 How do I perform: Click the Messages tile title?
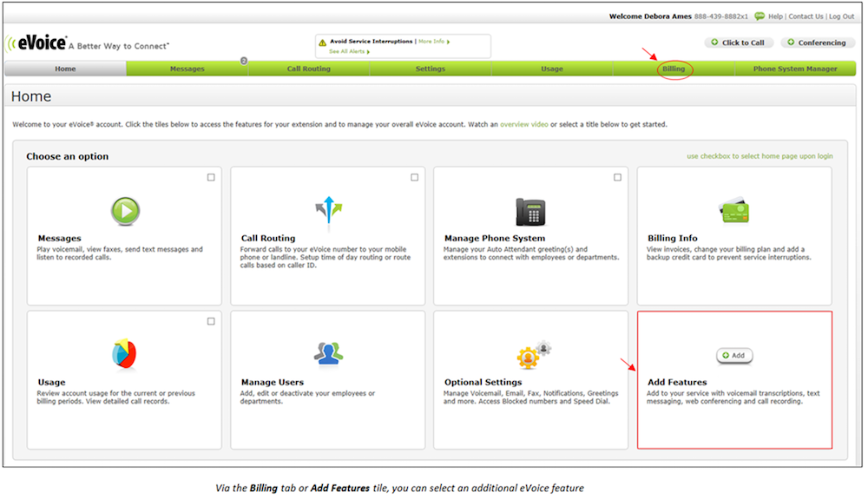(x=59, y=239)
